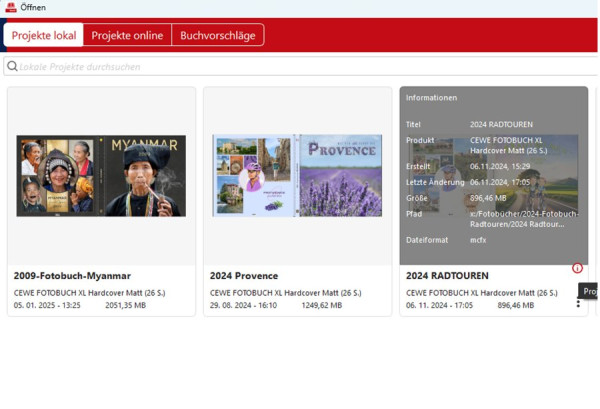Open the three-dot menu for 2024 RADTOUREN
This screenshot has height=409, width=600.
pyautogui.click(x=578, y=303)
